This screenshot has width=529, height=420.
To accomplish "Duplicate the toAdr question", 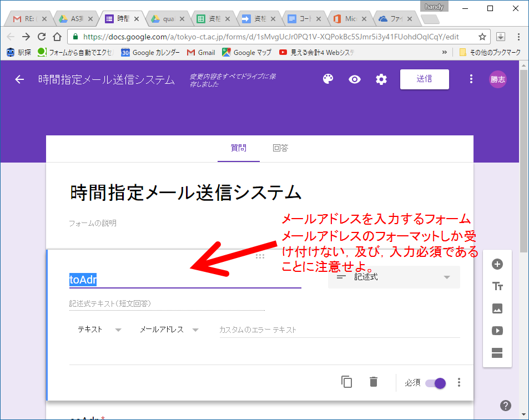I will pyautogui.click(x=346, y=382).
